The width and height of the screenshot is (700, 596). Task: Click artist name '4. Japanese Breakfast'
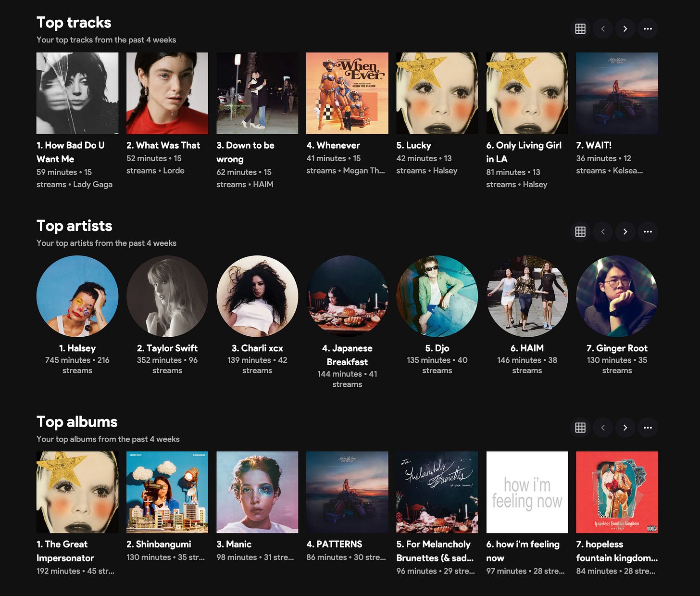pos(347,355)
